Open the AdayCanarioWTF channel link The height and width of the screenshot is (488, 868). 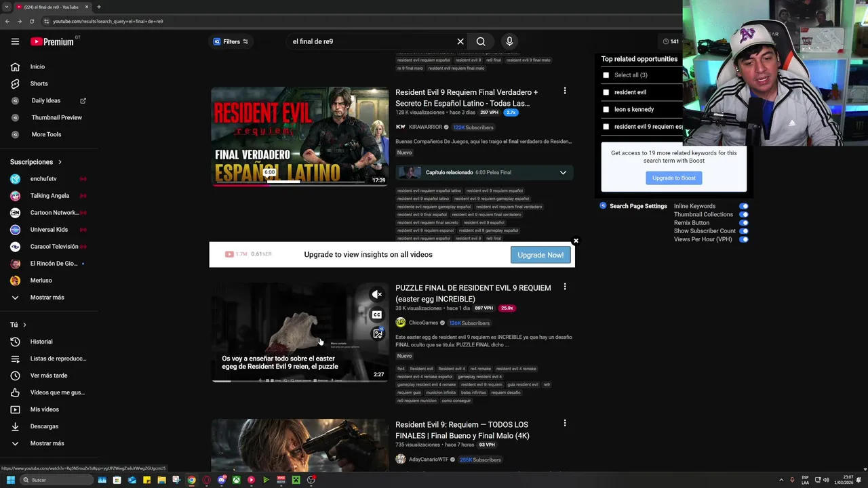[x=428, y=460]
